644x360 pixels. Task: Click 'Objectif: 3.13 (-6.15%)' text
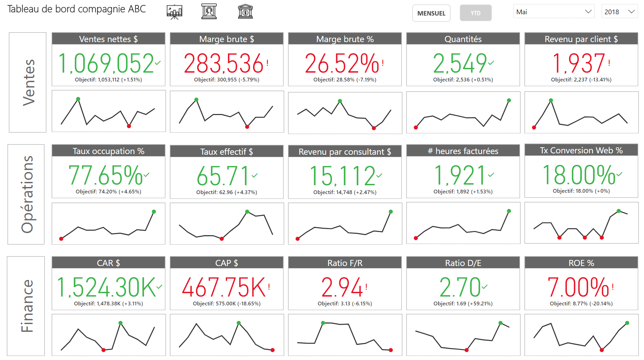pyautogui.click(x=345, y=304)
